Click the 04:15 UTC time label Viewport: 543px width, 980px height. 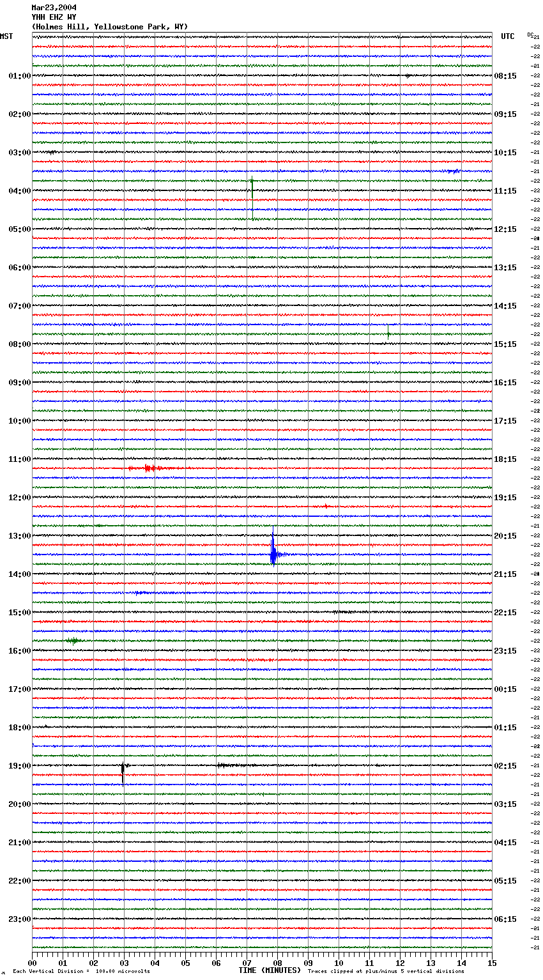[x=505, y=843]
